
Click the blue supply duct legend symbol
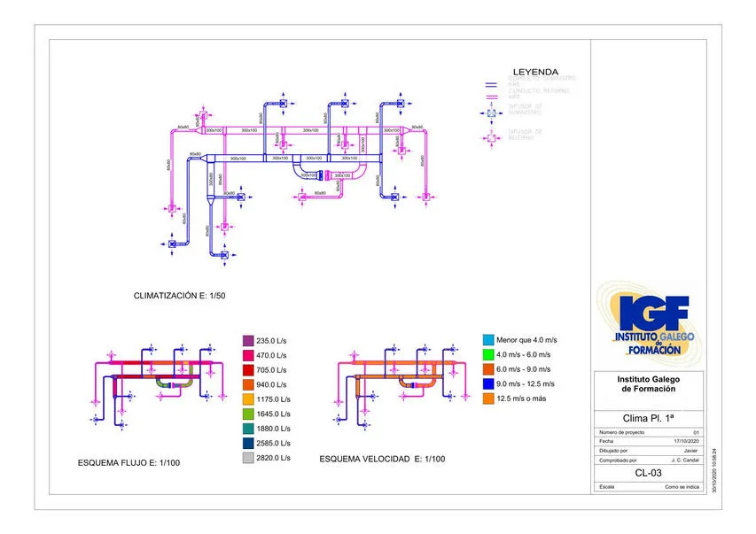pos(491,85)
